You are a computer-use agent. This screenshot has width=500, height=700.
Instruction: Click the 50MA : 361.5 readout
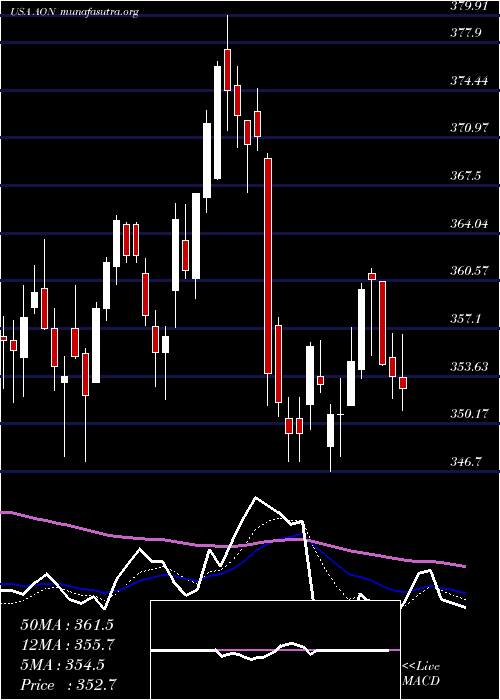pyautogui.click(x=66, y=625)
